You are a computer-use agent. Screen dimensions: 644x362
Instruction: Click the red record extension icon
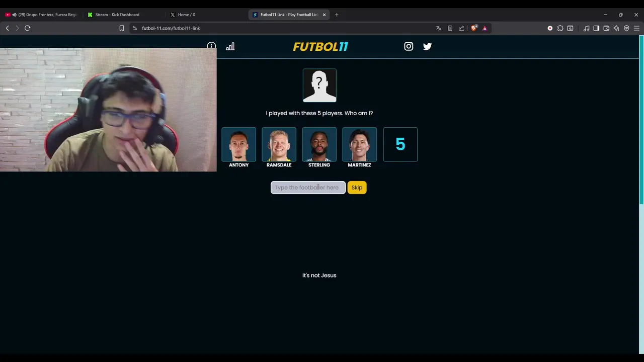click(550, 28)
